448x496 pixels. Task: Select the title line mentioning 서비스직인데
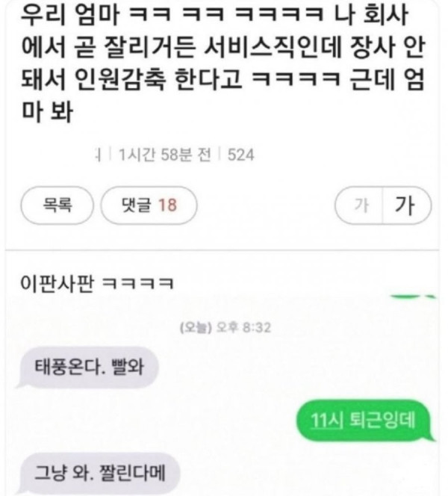click(223, 47)
